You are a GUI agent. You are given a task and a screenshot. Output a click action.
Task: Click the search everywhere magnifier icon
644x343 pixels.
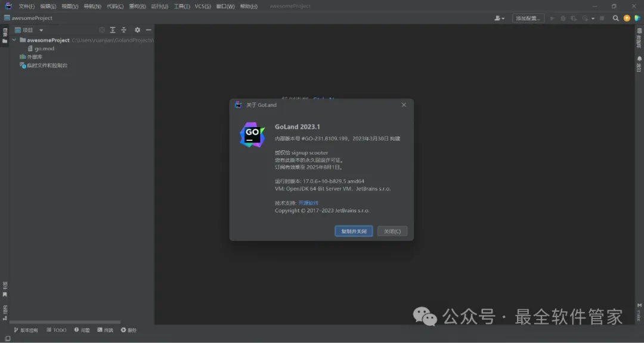(x=615, y=18)
